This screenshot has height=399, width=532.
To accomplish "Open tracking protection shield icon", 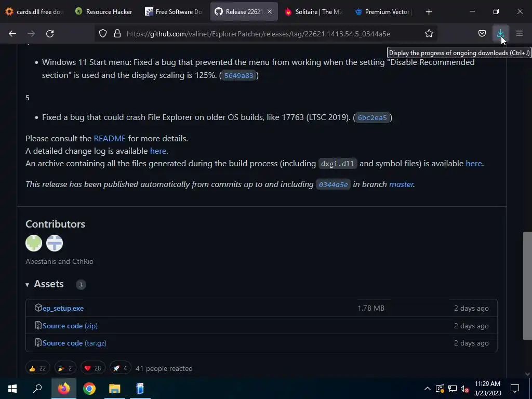I will 103,34.
